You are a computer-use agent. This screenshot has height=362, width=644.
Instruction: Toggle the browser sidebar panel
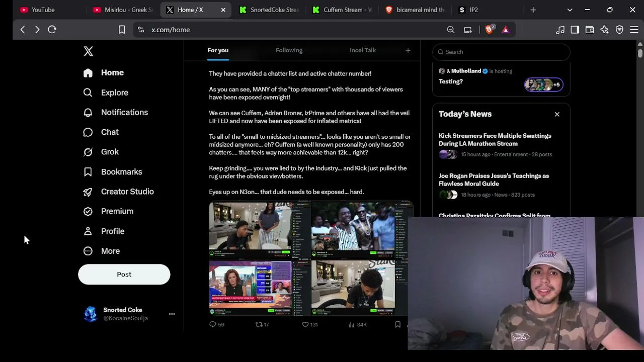(575, 30)
